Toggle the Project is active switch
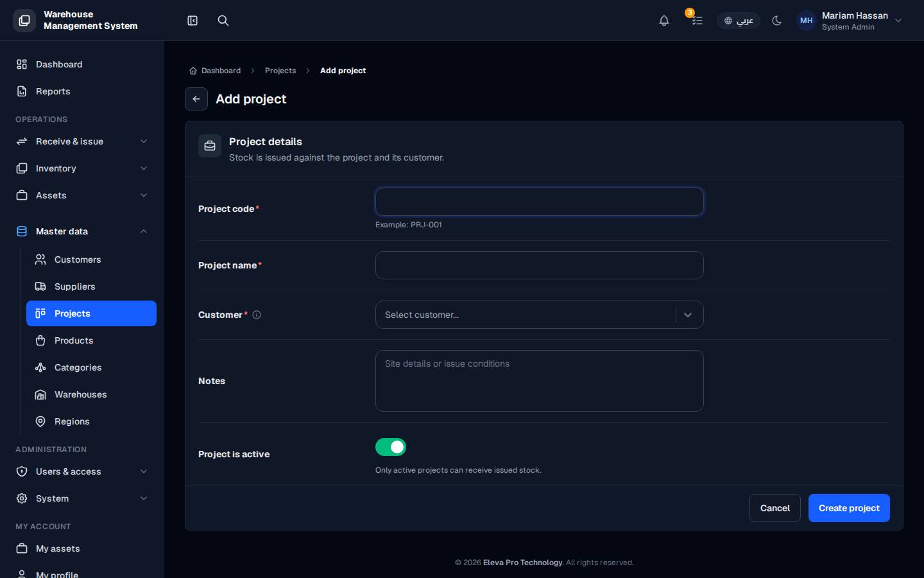 (x=391, y=447)
